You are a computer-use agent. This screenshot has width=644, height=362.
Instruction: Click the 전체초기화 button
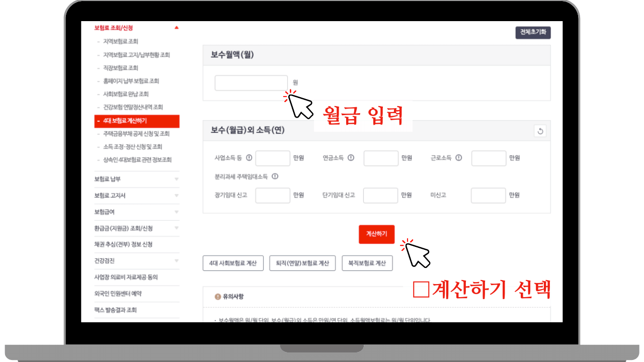[x=532, y=32]
